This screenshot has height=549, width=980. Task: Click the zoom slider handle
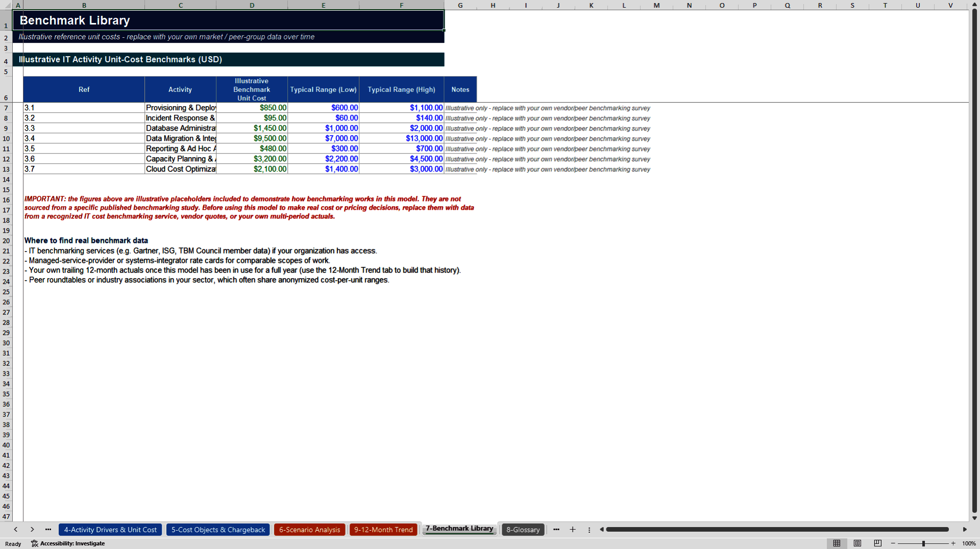923,543
